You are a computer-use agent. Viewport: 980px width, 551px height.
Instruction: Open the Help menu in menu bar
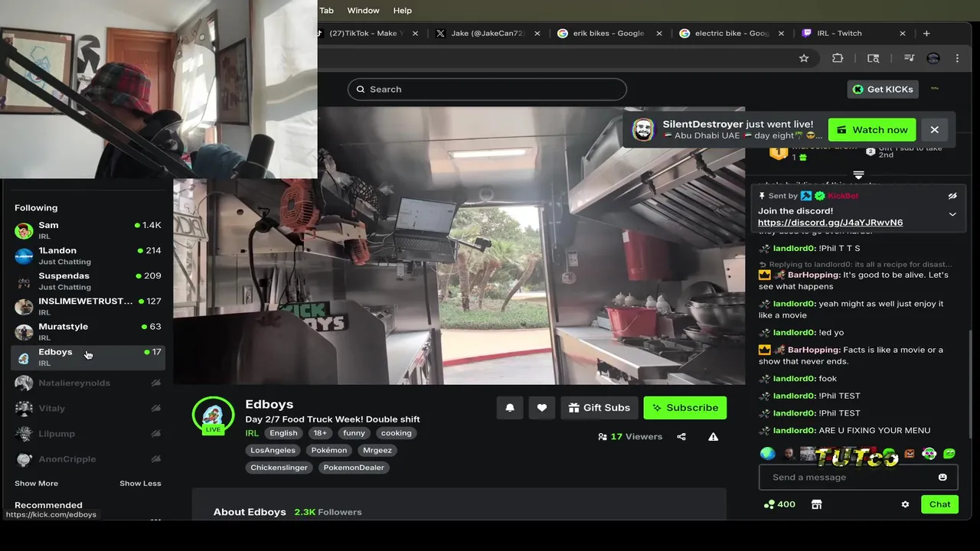click(402, 10)
